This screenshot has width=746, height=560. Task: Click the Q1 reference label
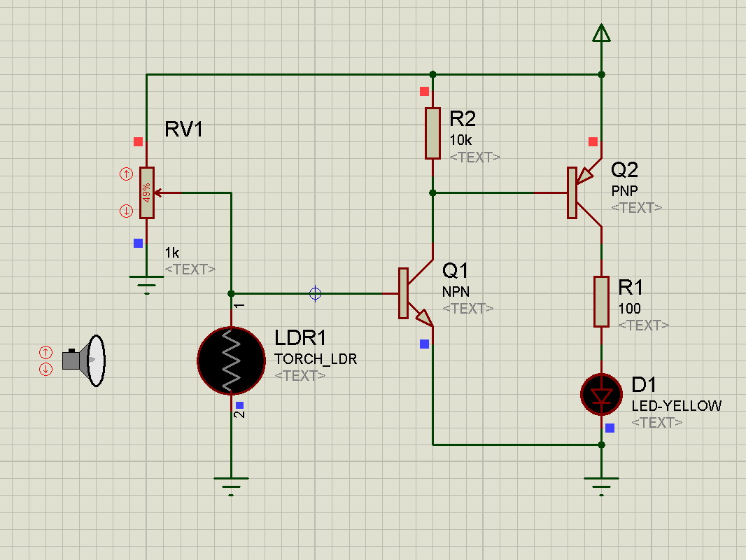456,270
